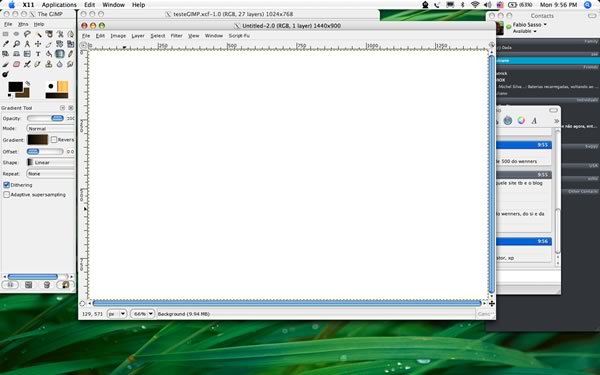Open the Image menu in Untitled window

click(x=118, y=36)
